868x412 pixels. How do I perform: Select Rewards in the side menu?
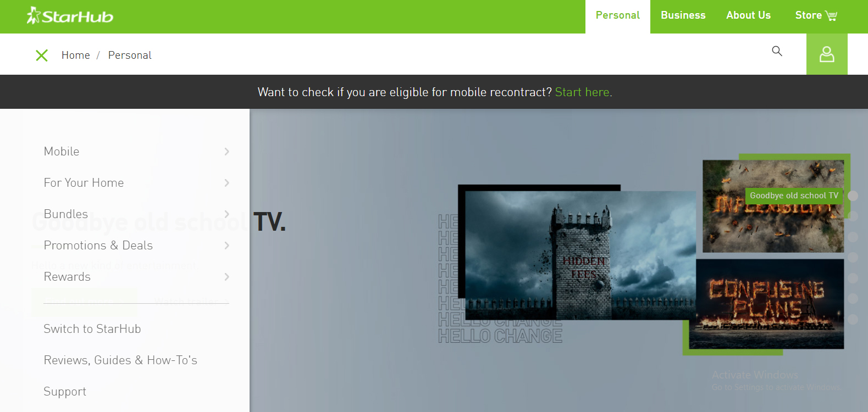coord(67,277)
